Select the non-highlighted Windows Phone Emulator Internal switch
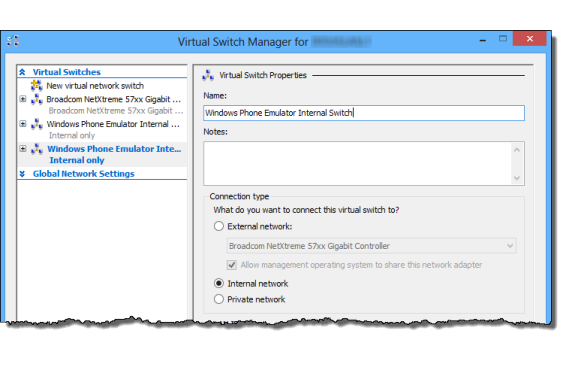563x366 pixels. [x=113, y=124]
